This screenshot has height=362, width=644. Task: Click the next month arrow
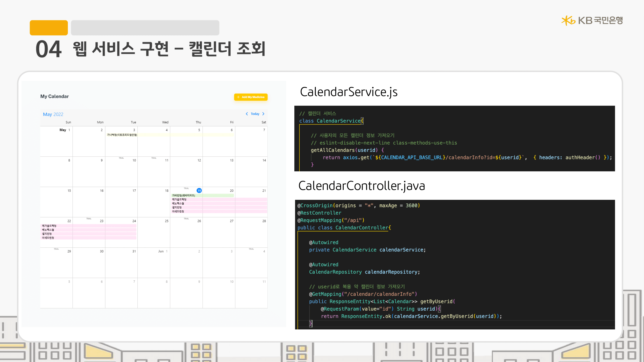pyautogui.click(x=263, y=114)
